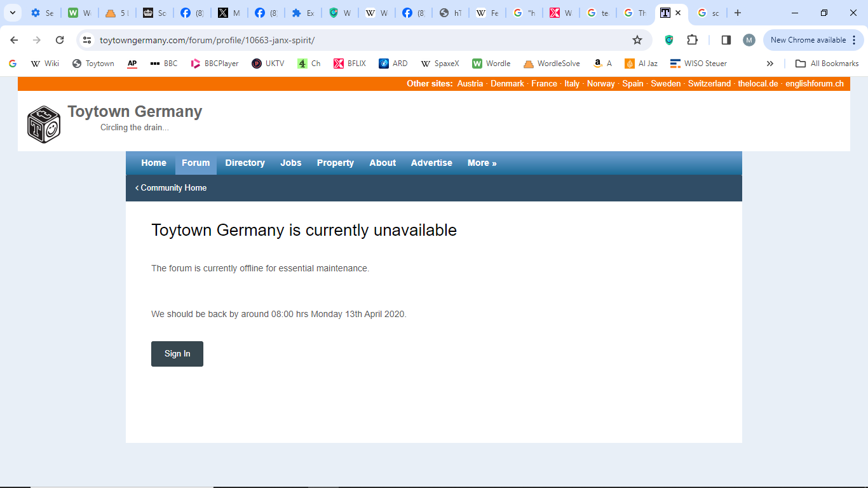The height and width of the screenshot is (488, 868).
Task: Open the Wordle bookmark
Action: click(x=491, y=64)
